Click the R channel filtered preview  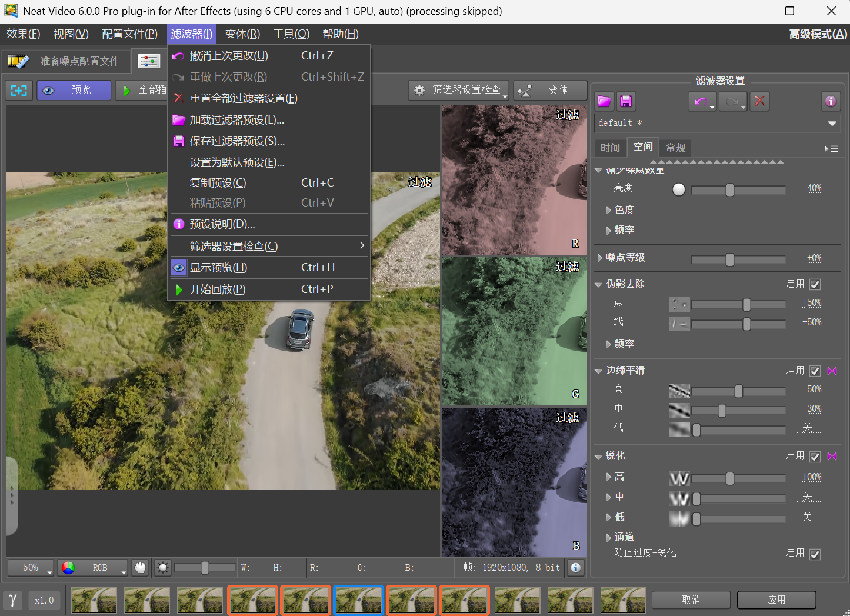click(515, 180)
